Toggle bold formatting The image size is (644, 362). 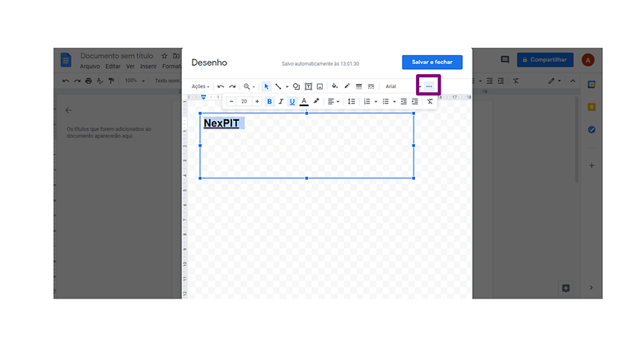pyautogui.click(x=269, y=101)
